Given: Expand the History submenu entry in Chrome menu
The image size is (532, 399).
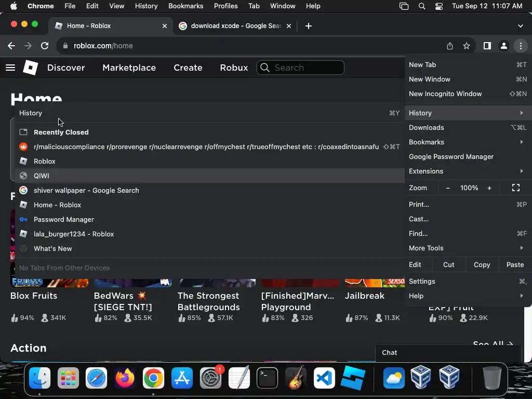Looking at the screenshot, I should [468, 113].
